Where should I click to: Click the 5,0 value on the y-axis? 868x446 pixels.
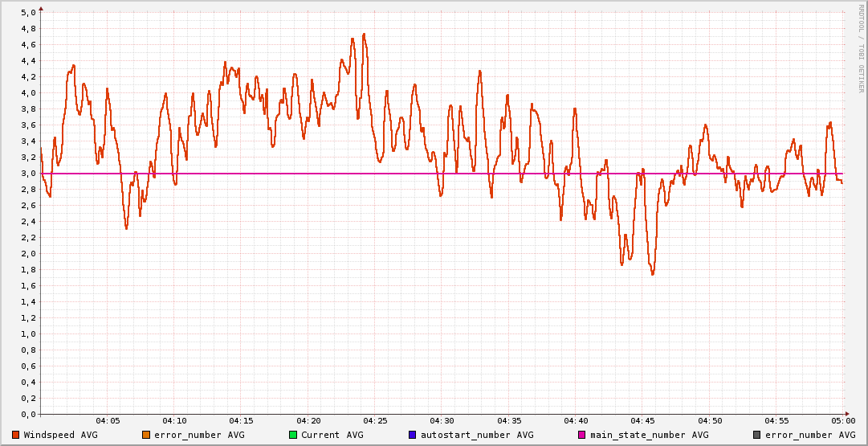point(28,13)
